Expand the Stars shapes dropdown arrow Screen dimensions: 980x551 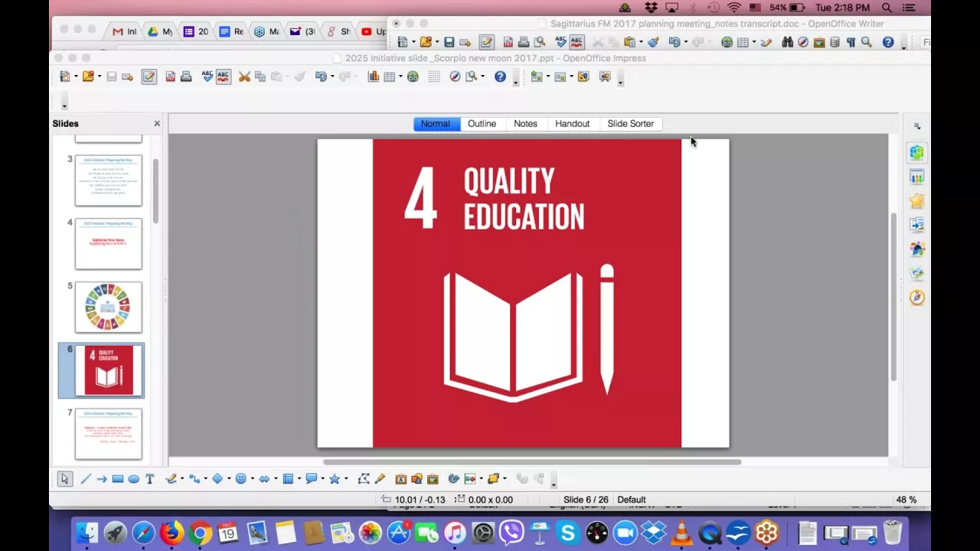tap(345, 479)
